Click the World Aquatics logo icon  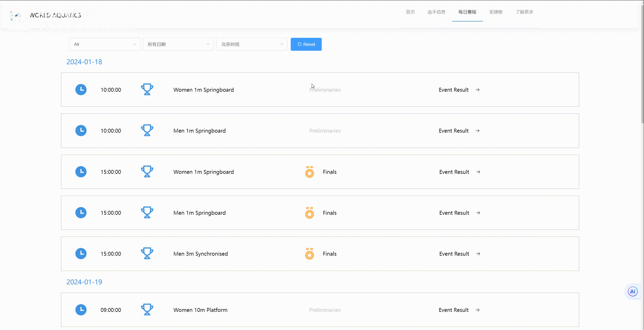(16, 16)
